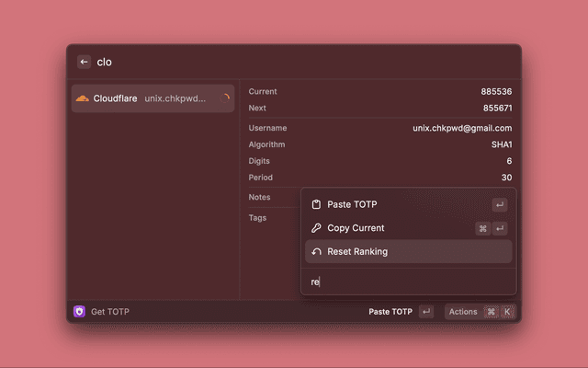Click the Get TOTP shield icon
This screenshot has width=588, height=368.
click(x=79, y=312)
